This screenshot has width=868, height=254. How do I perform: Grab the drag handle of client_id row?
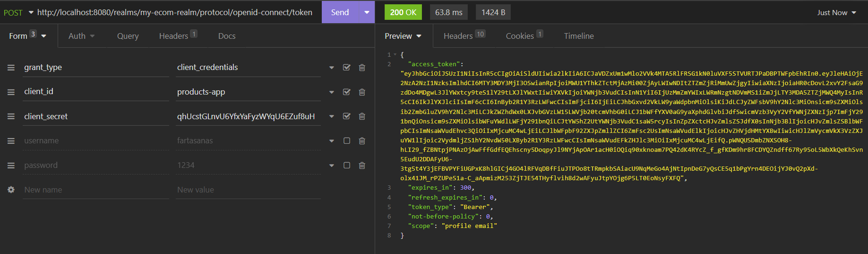[x=11, y=92]
